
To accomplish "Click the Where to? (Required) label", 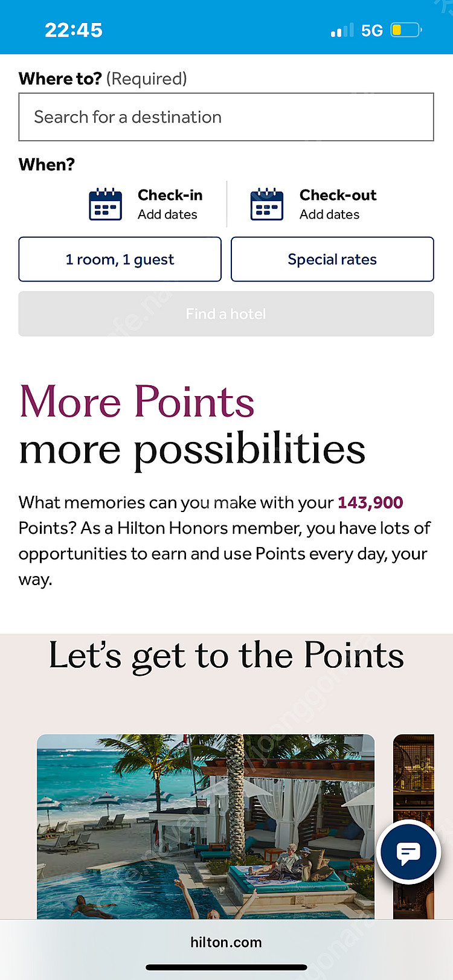I will click(103, 78).
